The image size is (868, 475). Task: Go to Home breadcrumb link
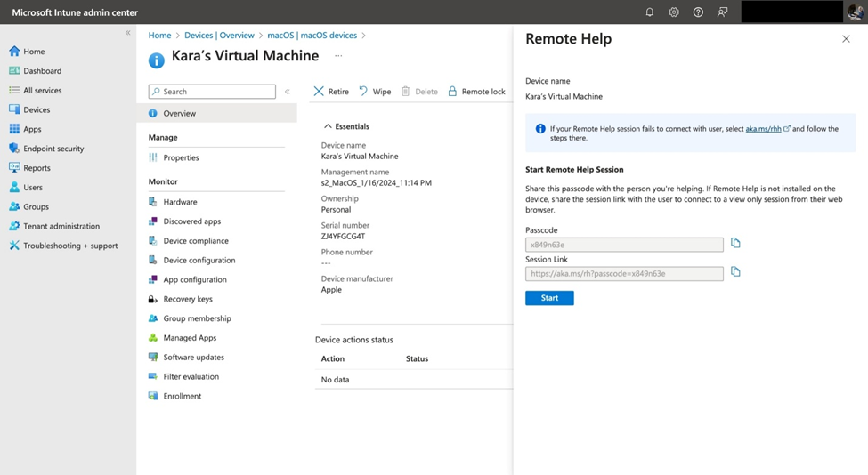click(159, 36)
